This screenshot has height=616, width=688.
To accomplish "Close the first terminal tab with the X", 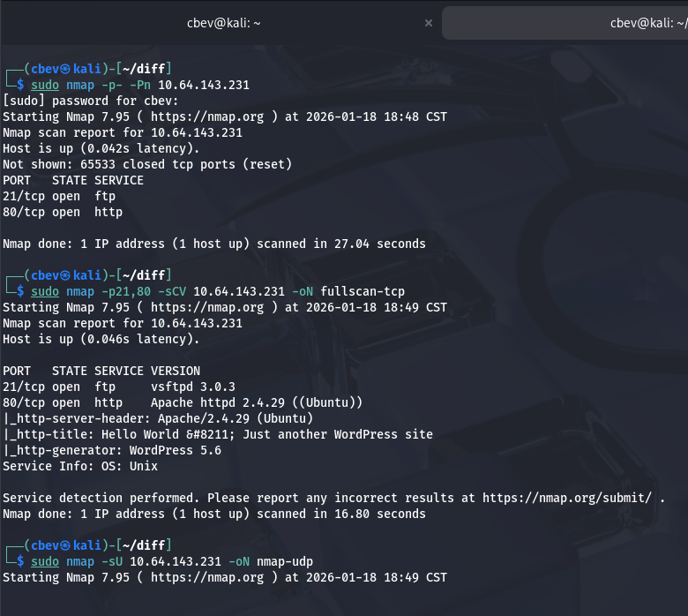I will pos(428,24).
